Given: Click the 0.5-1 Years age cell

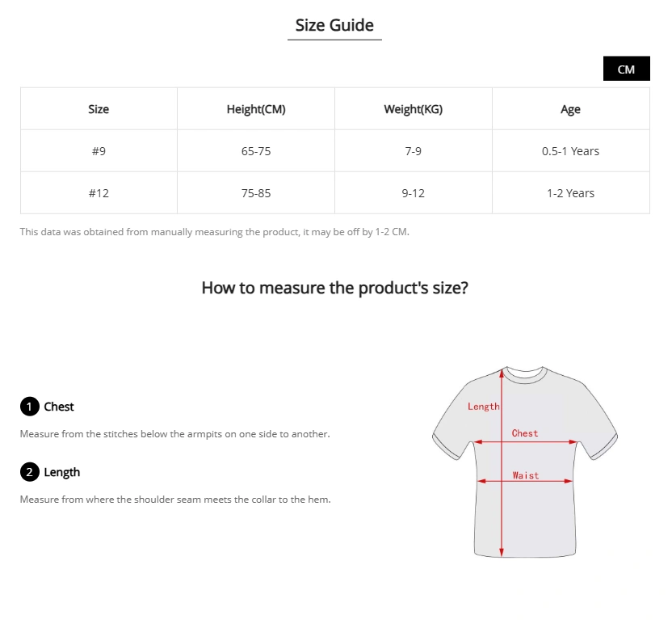Looking at the screenshot, I should pyautogui.click(x=570, y=151).
